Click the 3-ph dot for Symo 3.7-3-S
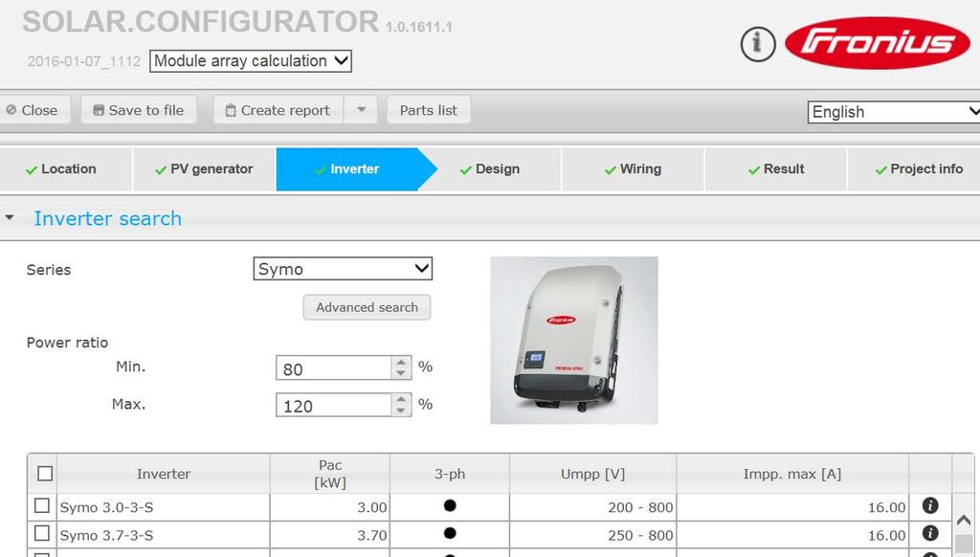The height and width of the screenshot is (557, 980). coord(450,533)
